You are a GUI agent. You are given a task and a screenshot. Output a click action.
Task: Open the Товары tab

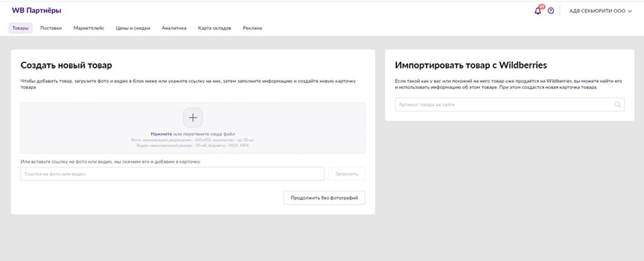click(20, 28)
